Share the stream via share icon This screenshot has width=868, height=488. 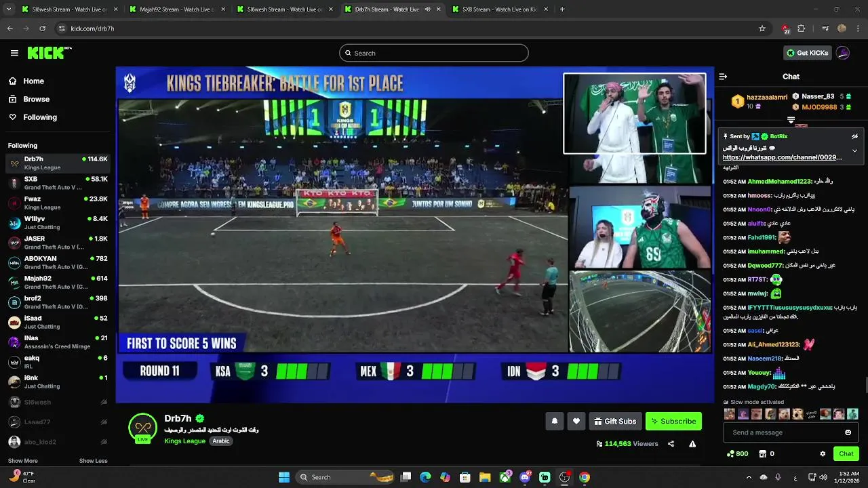(671, 444)
